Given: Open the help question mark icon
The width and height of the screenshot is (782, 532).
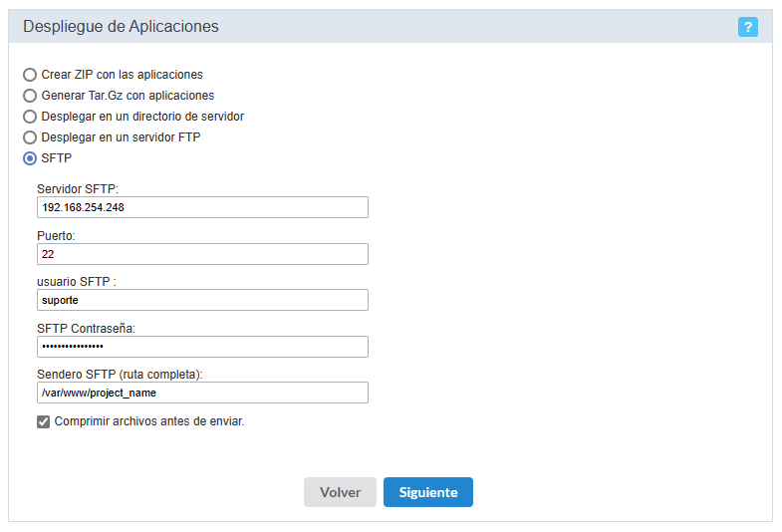Looking at the screenshot, I should pyautogui.click(x=747, y=27).
